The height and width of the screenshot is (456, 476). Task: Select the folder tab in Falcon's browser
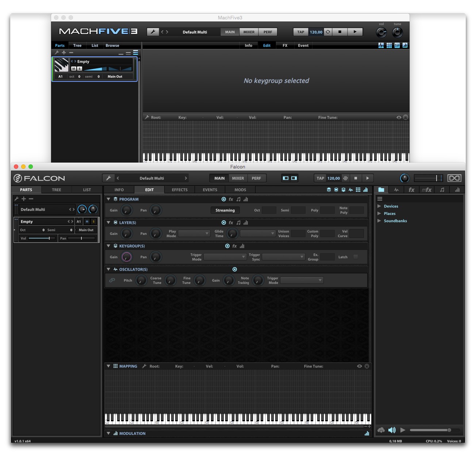tap(381, 190)
